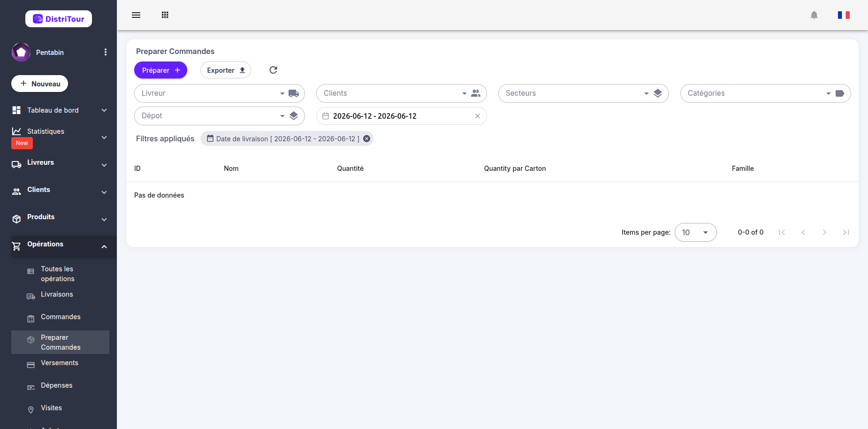The image size is (868, 429).
Task: Open Pentabin three-dot menu
Action: click(x=106, y=52)
